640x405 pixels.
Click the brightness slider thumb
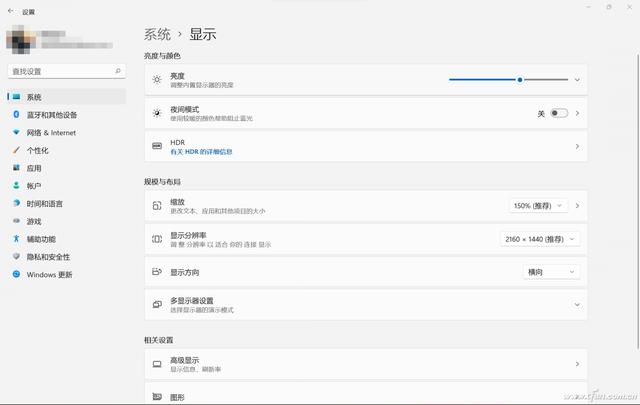coord(520,80)
